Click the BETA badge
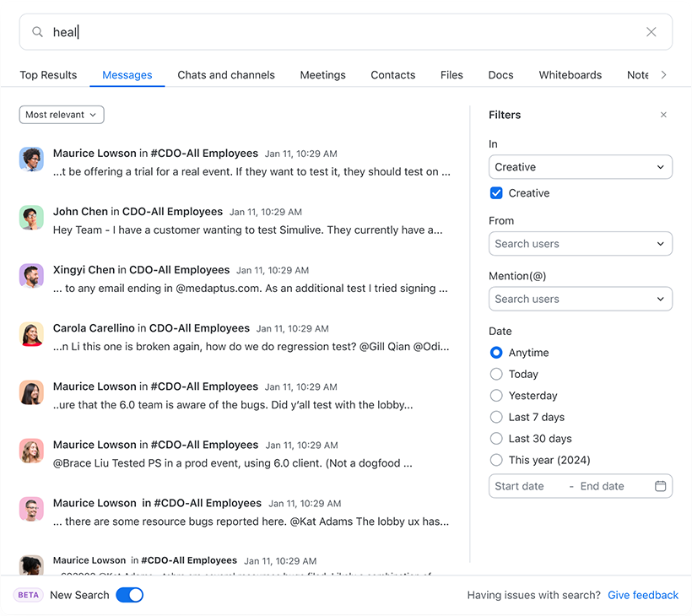 click(28, 595)
